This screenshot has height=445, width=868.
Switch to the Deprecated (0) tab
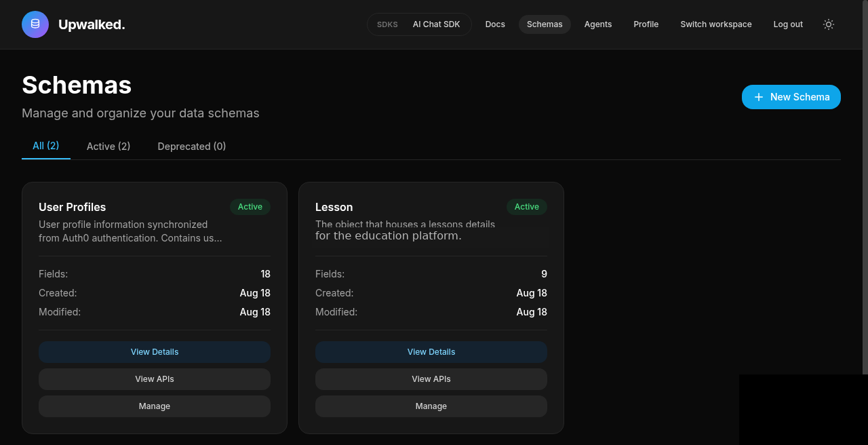coord(192,146)
